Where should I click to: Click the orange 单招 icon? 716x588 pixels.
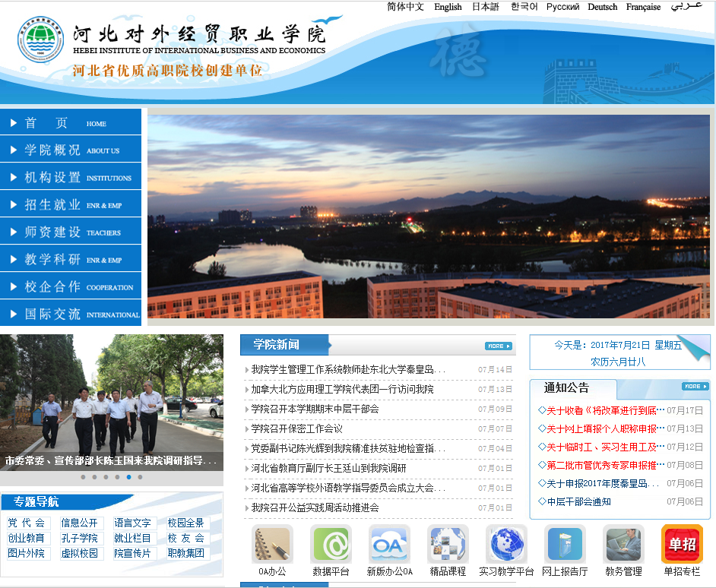click(682, 545)
